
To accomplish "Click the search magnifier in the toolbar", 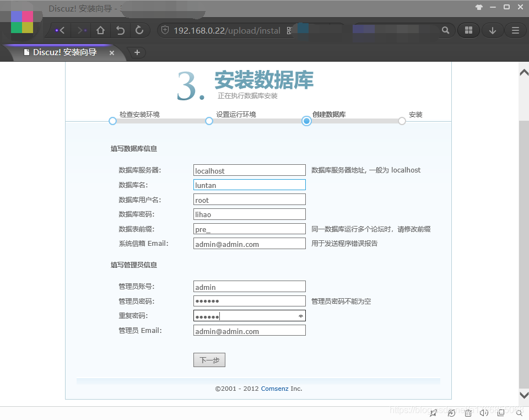I will (445, 30).
